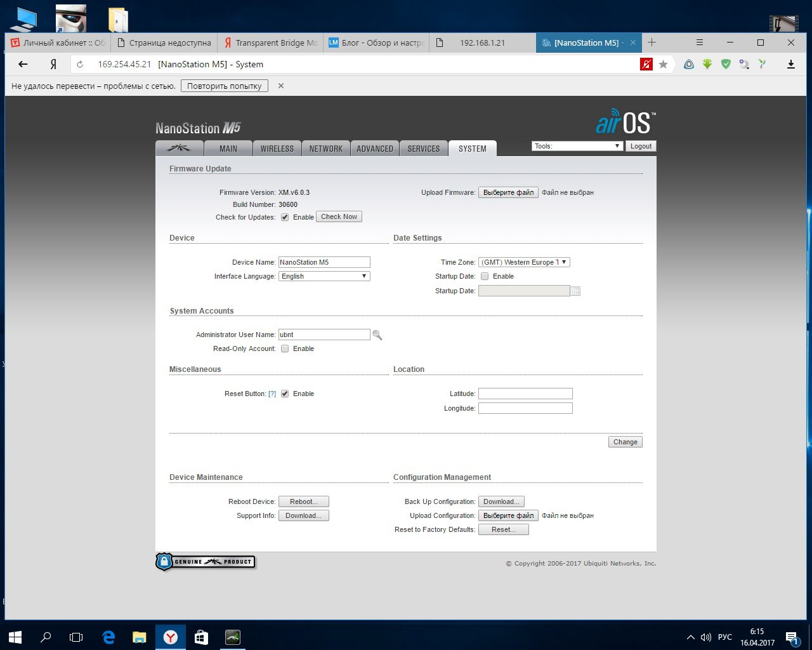This screenshot has height=650, width=812.
Task: Enable the Read-Only Account checkbox
Action: click(285, 348)
